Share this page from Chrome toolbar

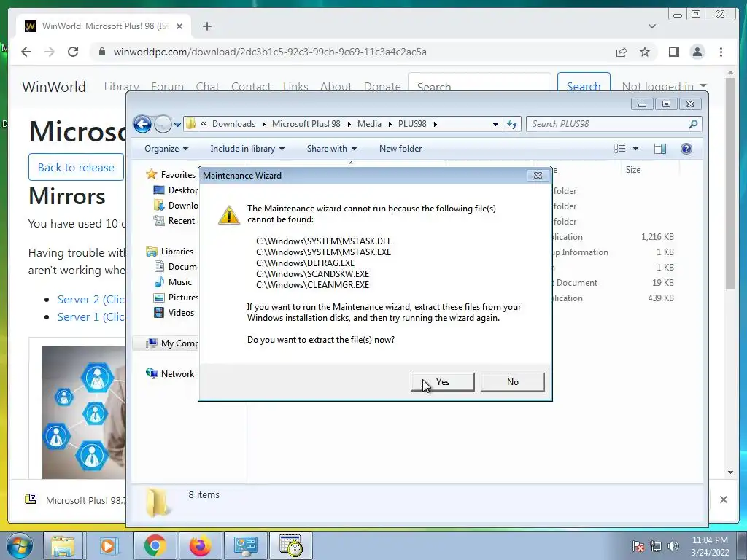622,52
